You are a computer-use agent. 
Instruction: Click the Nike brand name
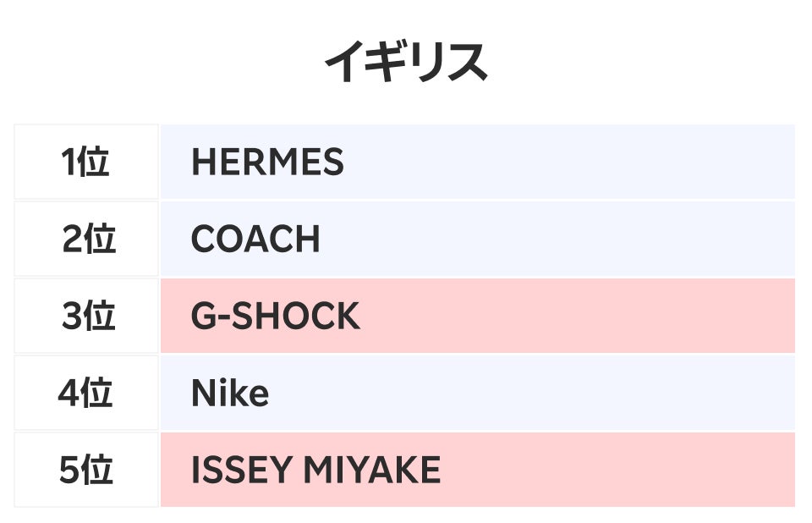[x=230, y=394]
